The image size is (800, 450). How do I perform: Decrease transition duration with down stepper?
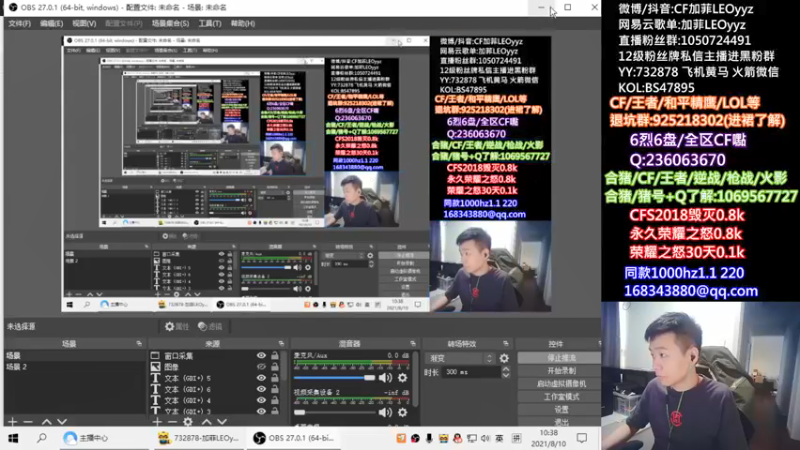506,376
